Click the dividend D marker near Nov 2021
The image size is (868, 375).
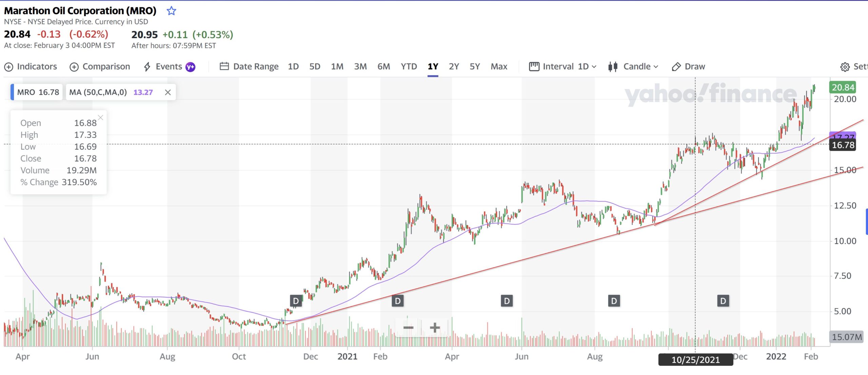723,301
